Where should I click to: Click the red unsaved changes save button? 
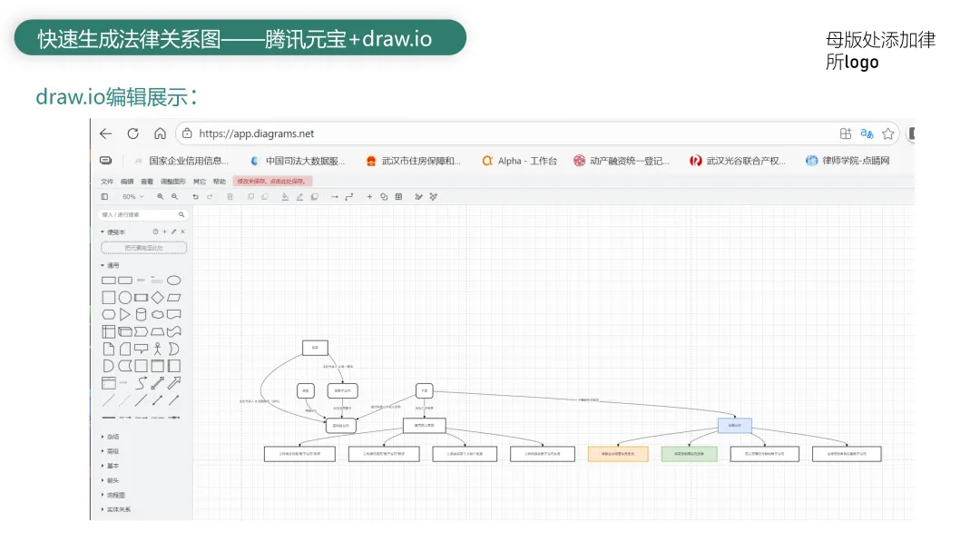tap(272, 182)
